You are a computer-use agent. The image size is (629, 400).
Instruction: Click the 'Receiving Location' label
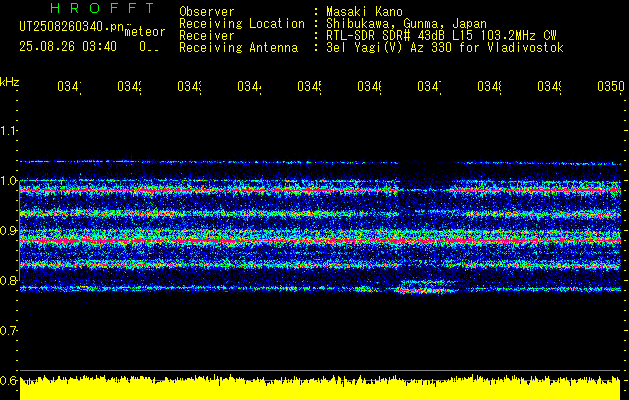(242, 24)
